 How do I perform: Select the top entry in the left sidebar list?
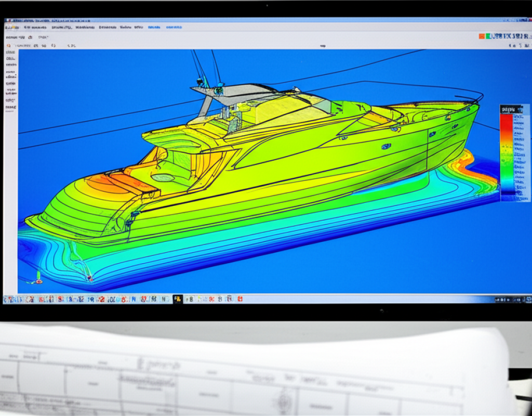point(10,53)
